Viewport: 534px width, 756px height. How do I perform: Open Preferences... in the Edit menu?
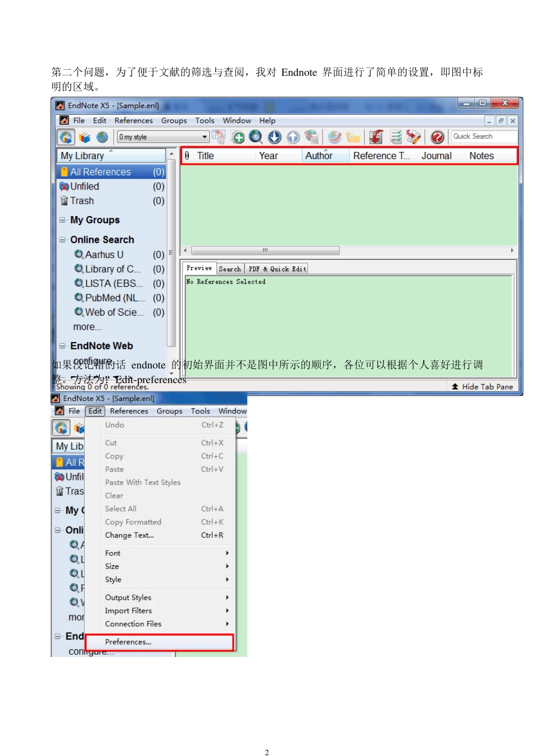pyautogui.click(x=160, y=642)
